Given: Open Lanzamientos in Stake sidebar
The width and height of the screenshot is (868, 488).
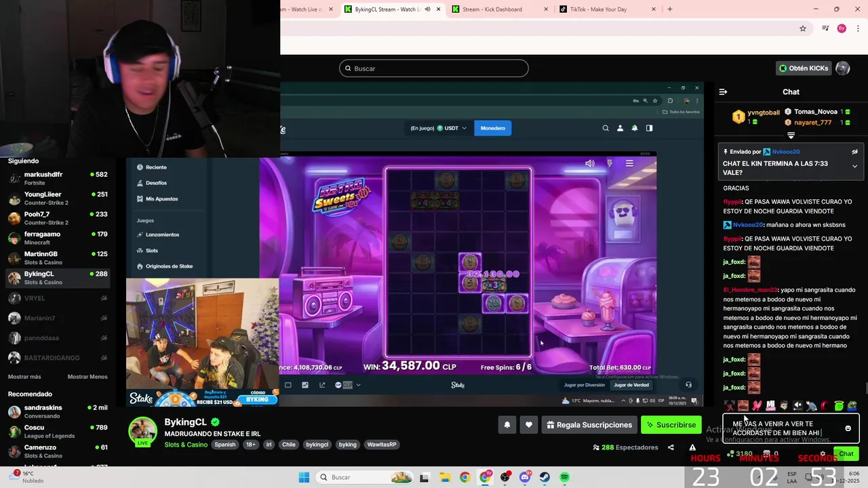Looking at the screenshot, I should click(161, 235).
